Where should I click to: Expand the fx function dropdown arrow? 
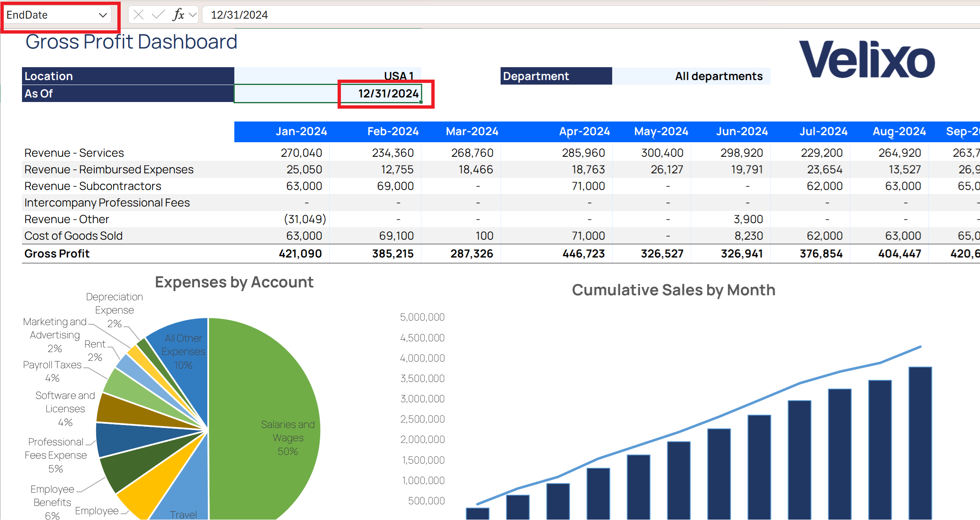click(x=192, y=15)
